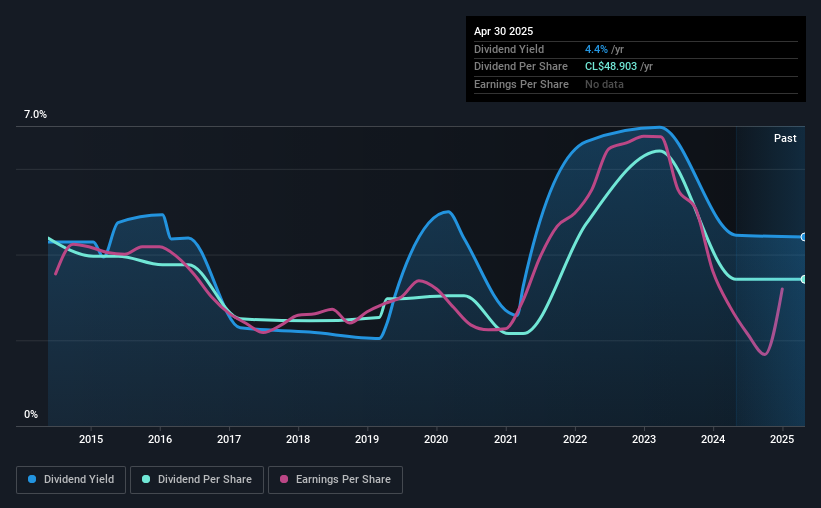
Task: Click the Dividend Yield endpoint marker
Action: [x=804, y=237]
